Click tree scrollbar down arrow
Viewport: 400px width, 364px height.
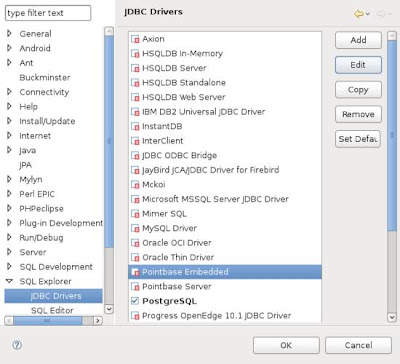(109, 309)
